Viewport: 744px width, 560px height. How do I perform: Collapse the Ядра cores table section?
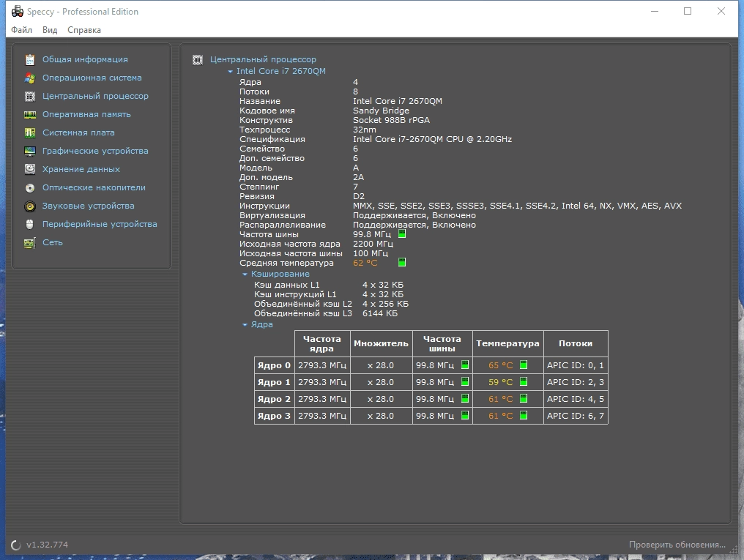click(x=245, y=325)
